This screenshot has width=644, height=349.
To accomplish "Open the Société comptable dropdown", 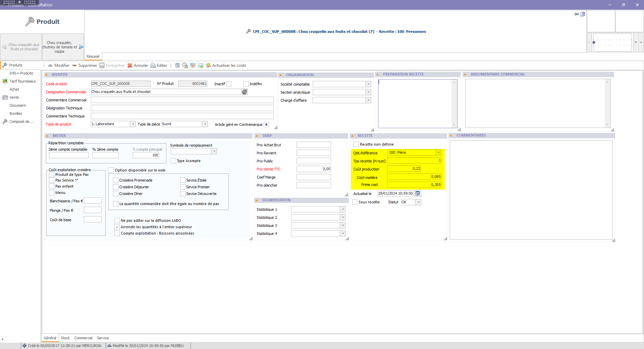I will click(x=368, y=84).
